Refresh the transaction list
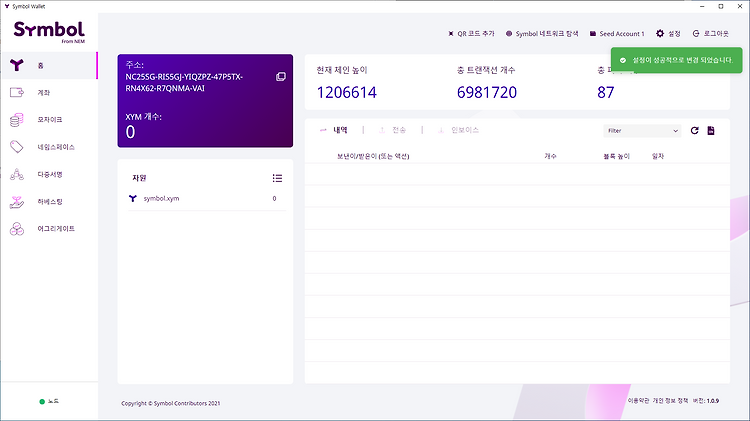750x421 pixels. [x=695, y=130]
